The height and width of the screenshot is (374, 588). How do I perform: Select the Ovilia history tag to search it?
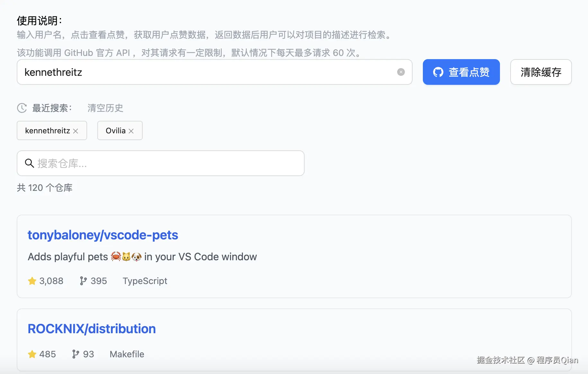[x=115, y=131]
